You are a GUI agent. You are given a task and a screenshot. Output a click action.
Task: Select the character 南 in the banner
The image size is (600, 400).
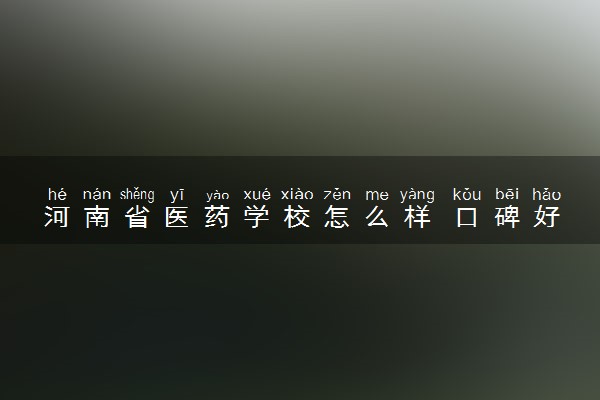[97, 217]
